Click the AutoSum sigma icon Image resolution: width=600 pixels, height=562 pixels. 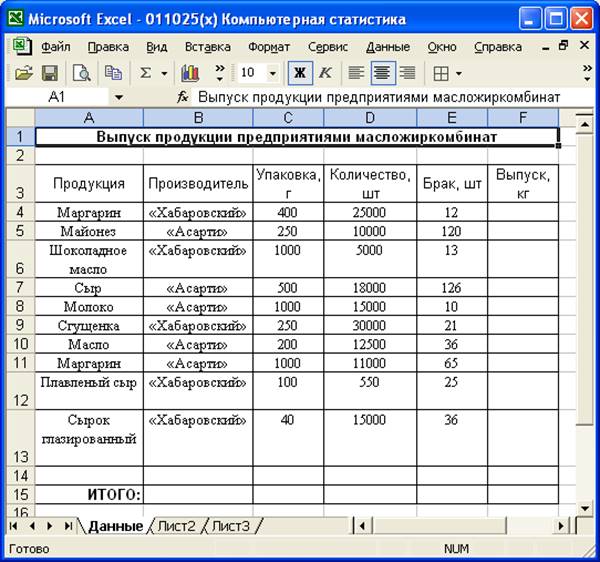click(x=146, y=73)
